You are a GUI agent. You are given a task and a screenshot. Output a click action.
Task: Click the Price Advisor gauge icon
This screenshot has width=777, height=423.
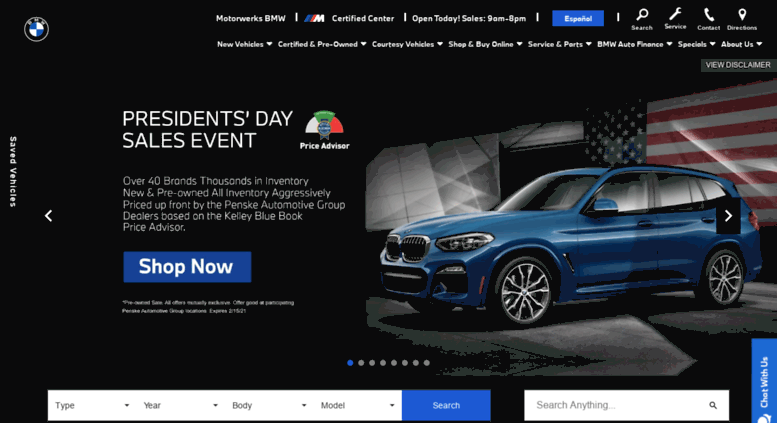[x=324, y=124]
